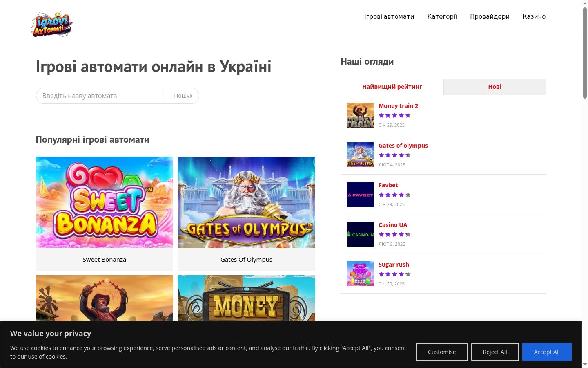
Task: Click the star rating under Money train 2
Action: click(394, 115)
